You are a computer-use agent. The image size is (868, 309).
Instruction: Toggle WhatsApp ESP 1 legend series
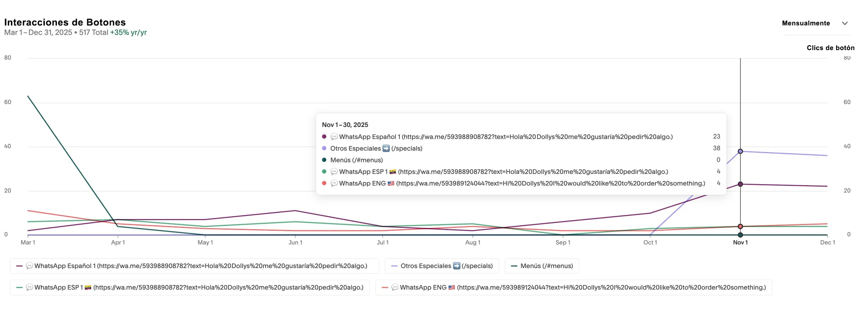coord(190,287)
